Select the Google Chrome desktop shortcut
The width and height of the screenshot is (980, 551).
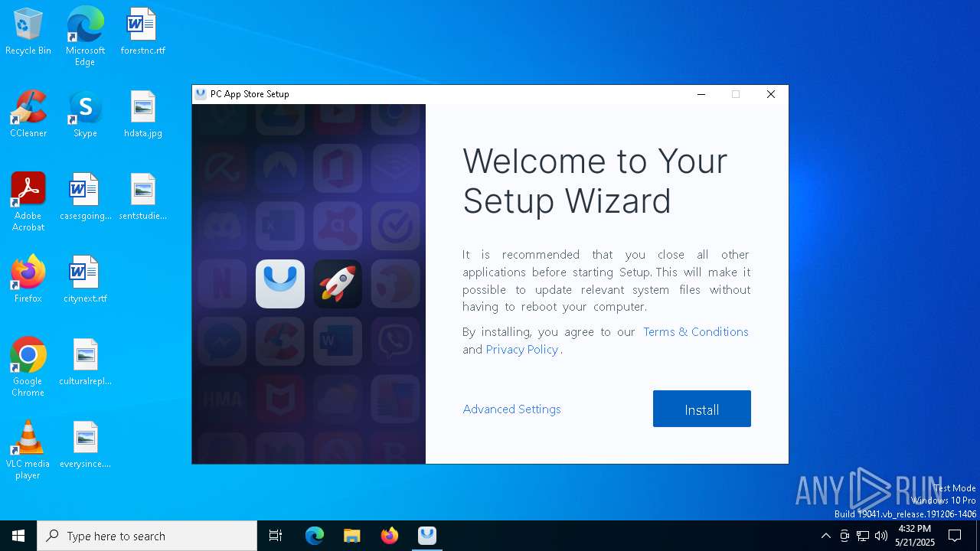coord(28,367)
